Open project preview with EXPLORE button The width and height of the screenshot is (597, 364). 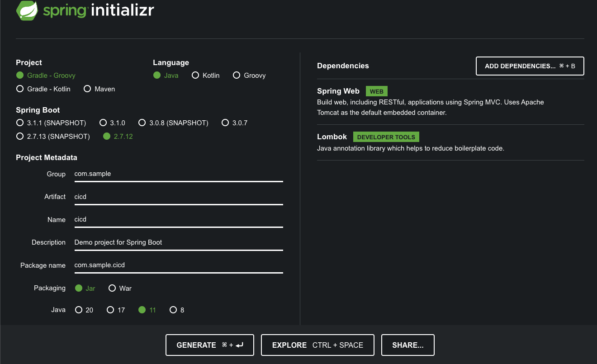317,345
